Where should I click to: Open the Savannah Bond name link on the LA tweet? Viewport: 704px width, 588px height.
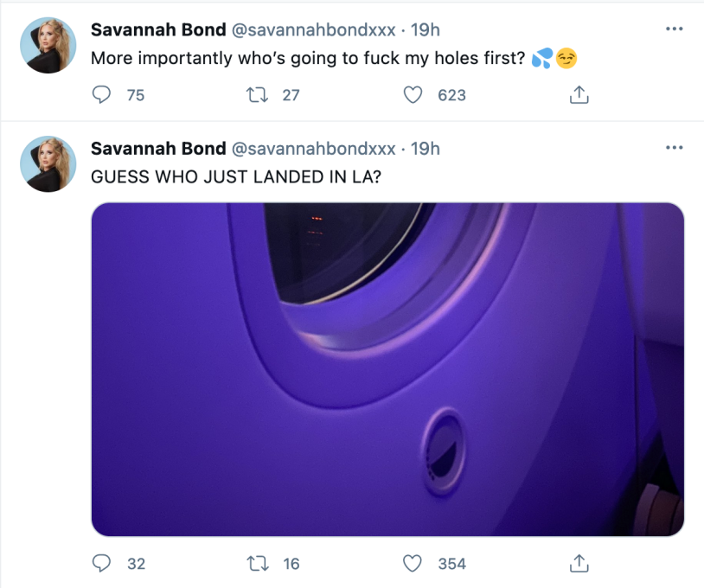click(x=158, y=149)
